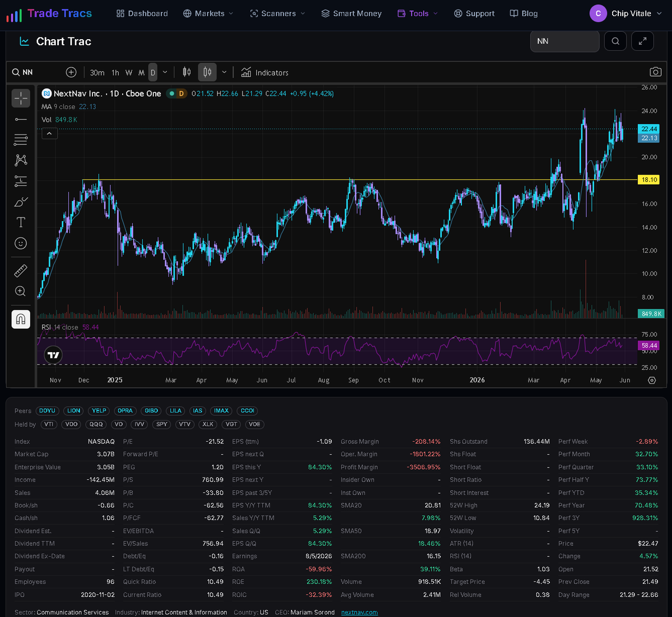Click the 22.44 current price label
672x617 pixels.
click(x=649, y=129)
